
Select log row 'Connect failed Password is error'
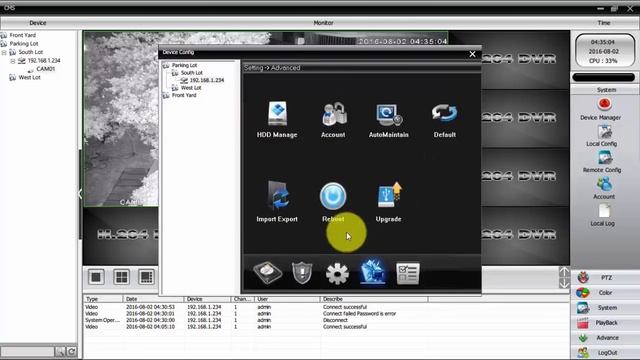[x=326, y=313]
